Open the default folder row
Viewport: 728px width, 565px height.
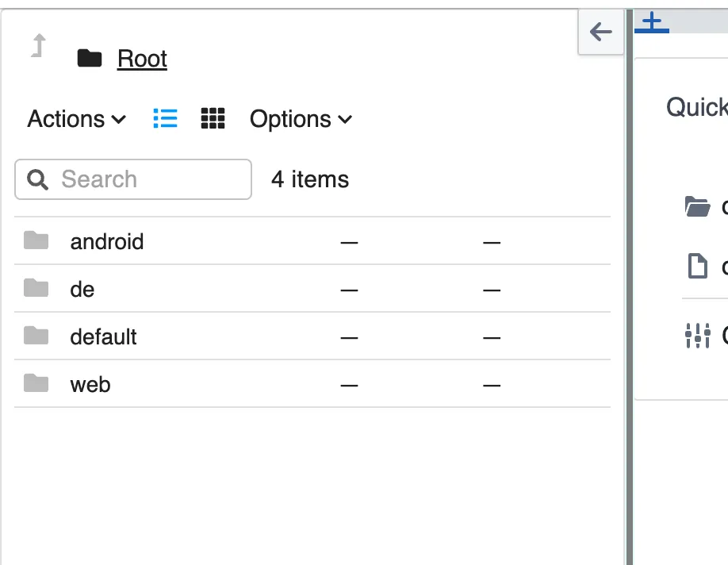[312, 336]
